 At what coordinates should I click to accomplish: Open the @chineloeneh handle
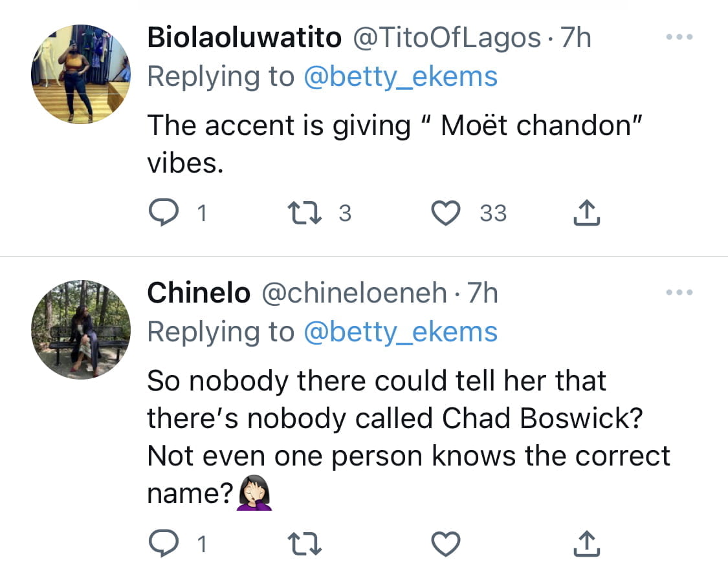354,293
